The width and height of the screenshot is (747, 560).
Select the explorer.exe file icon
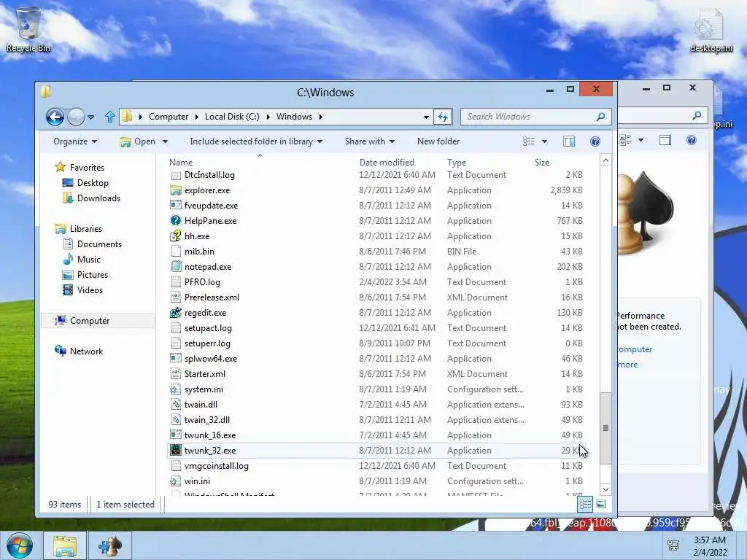176,190
